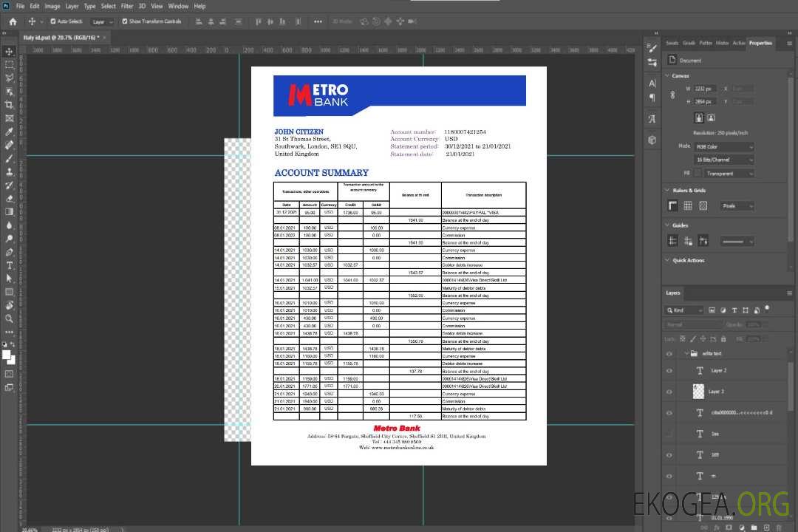Viewport: 798px width, 532px height.
Task: Open the 16 Bits/Channel dropdown
Action: tap(724, 160)
